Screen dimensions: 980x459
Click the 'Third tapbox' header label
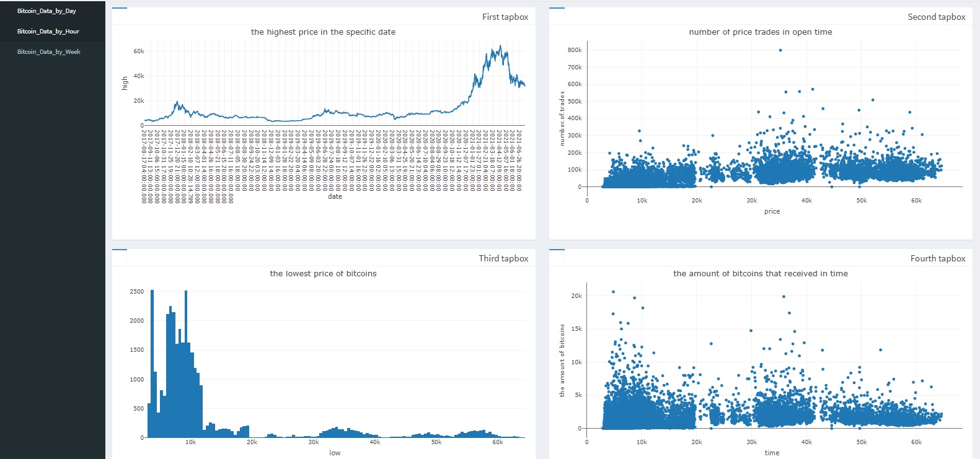click(x=503, y=259)
